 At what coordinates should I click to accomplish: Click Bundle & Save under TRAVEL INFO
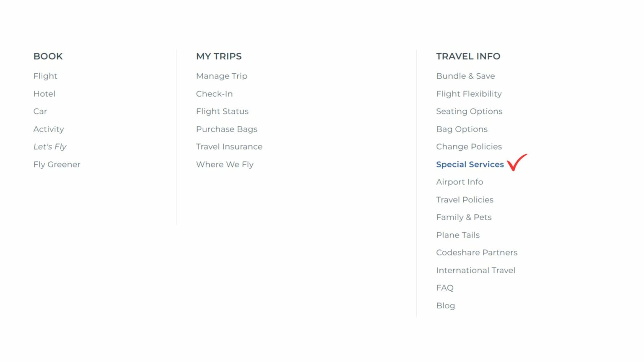point(465,76)
